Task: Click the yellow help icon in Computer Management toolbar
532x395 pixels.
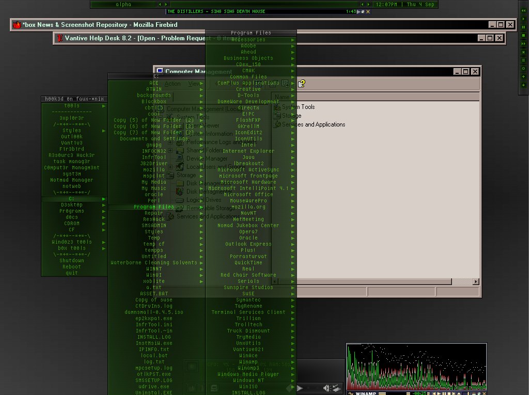Action: pos(301,84)
